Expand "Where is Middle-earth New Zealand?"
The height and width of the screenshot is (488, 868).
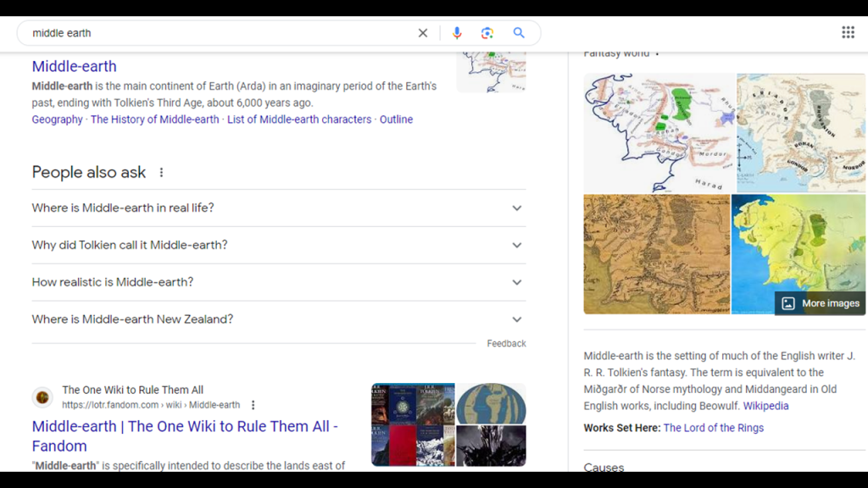coord(516,320)
